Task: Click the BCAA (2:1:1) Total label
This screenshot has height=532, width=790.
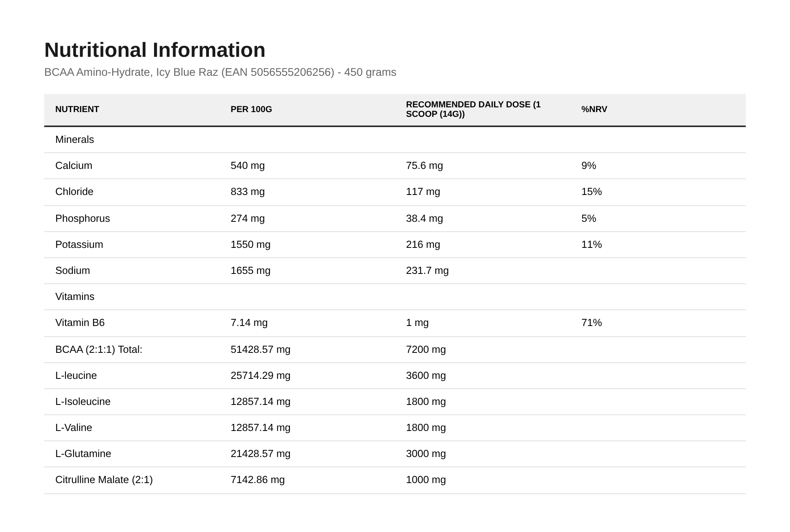Action: 99,350
